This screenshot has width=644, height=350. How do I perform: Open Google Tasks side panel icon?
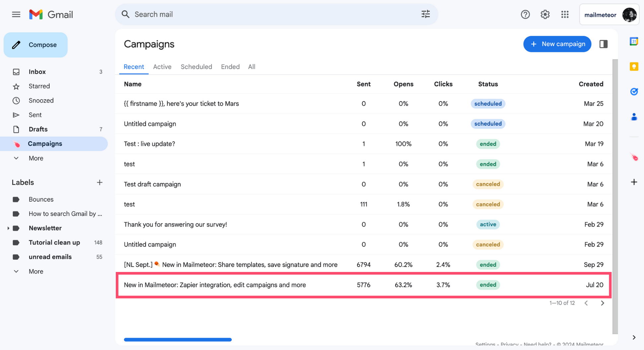634,92
